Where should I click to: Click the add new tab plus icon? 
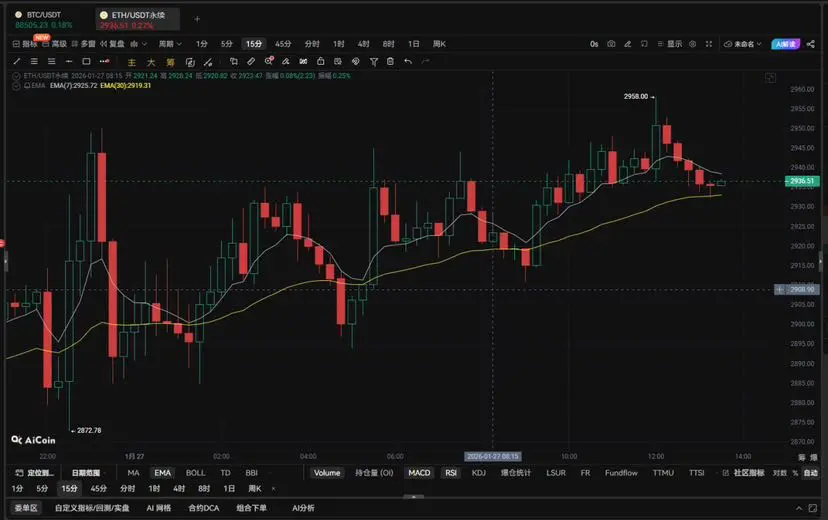tap(197, 19)
